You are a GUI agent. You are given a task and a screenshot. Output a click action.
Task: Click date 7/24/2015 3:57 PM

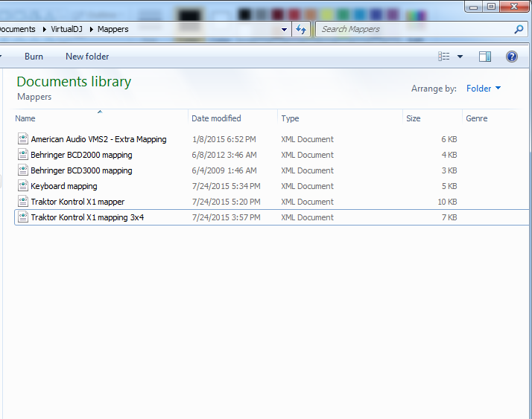pos(227,217)
